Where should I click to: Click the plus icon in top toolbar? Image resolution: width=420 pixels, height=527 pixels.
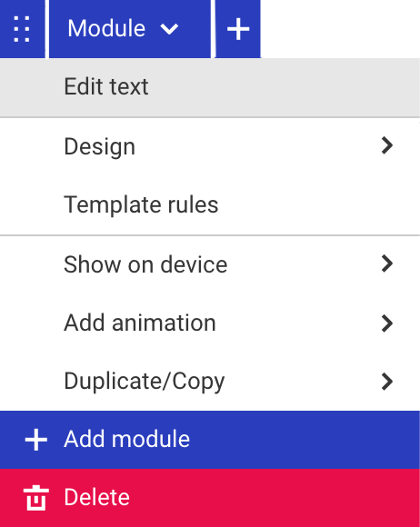[238, 29]
